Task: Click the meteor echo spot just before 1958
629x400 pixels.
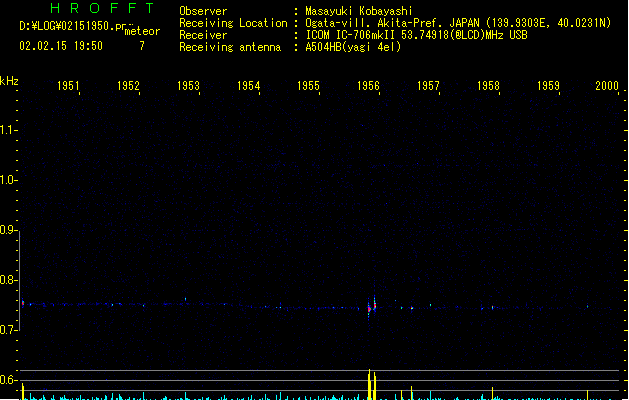Action: tap(492, 308)
